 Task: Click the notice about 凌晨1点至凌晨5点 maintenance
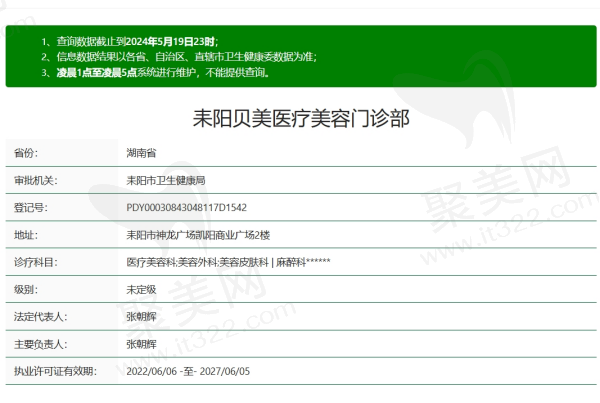[x=156, y=72]
